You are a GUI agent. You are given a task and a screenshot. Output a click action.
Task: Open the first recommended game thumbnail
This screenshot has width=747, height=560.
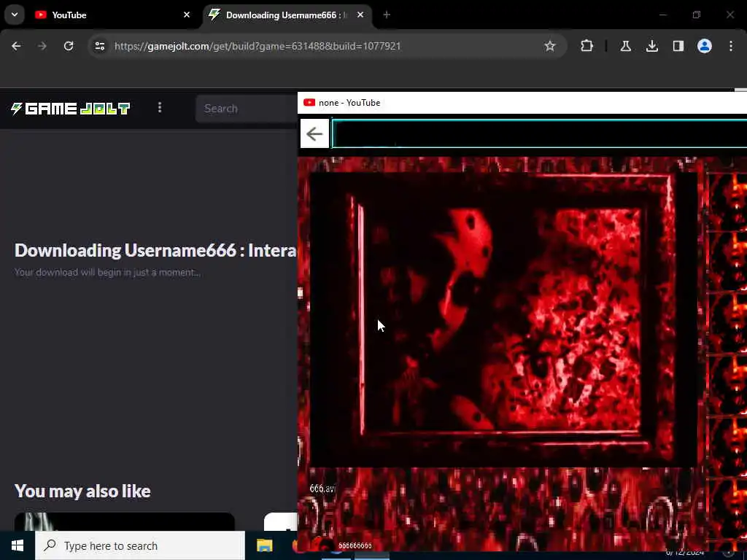pos(124,522)
